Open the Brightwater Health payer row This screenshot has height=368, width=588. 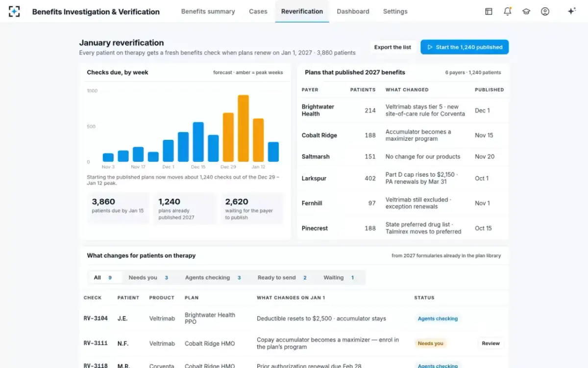403,110
